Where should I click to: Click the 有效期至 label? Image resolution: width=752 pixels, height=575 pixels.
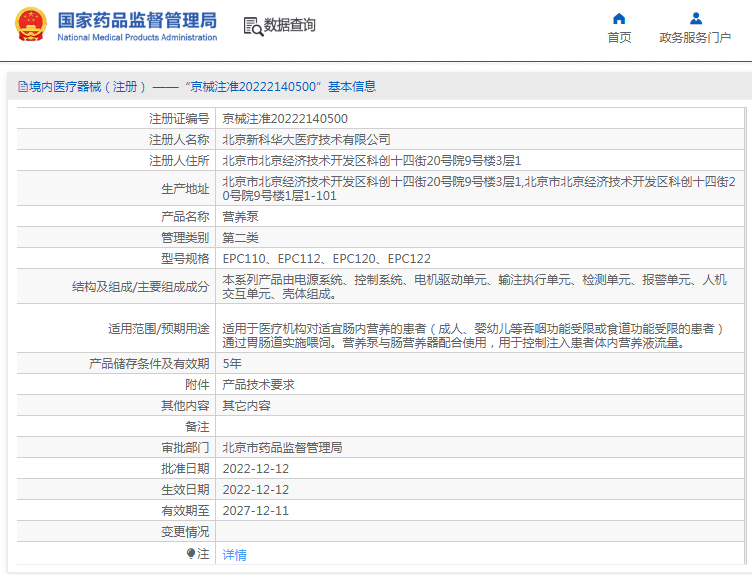185,511
